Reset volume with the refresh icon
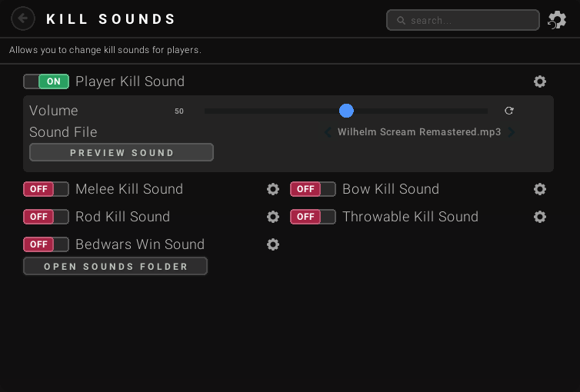Screen dimensions: 580x392 tap(509, 111)
